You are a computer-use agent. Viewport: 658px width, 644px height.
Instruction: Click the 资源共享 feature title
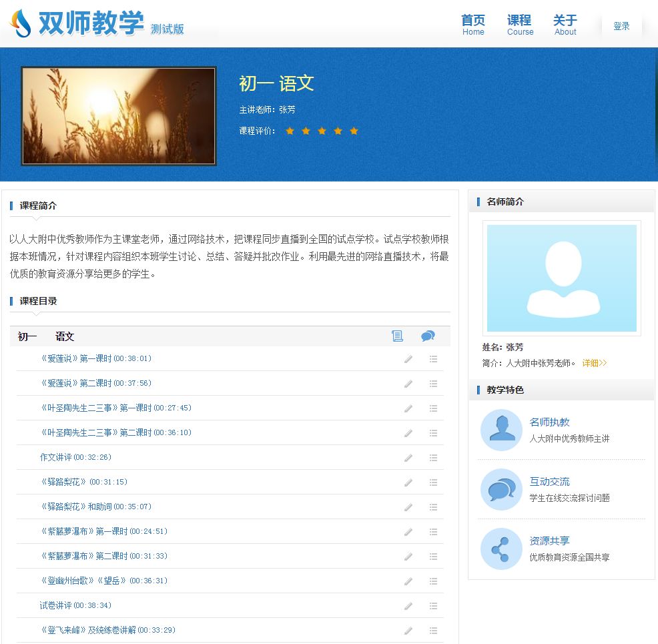[549, 541]
